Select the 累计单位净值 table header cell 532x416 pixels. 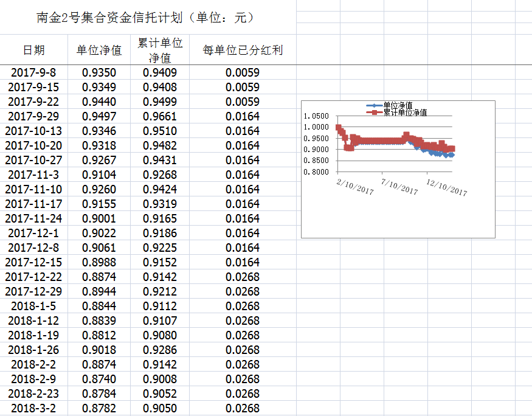click(x=160, y=50)
